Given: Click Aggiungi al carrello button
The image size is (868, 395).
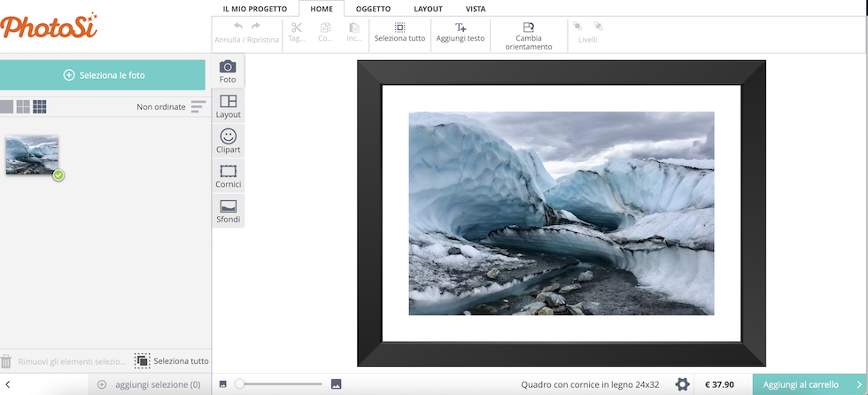Looking at the screenshot, I should pos(800,384).
